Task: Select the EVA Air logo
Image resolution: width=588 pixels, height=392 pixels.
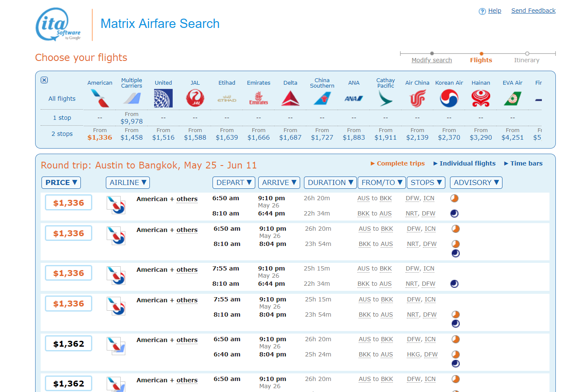Action: tap(513, 99)
